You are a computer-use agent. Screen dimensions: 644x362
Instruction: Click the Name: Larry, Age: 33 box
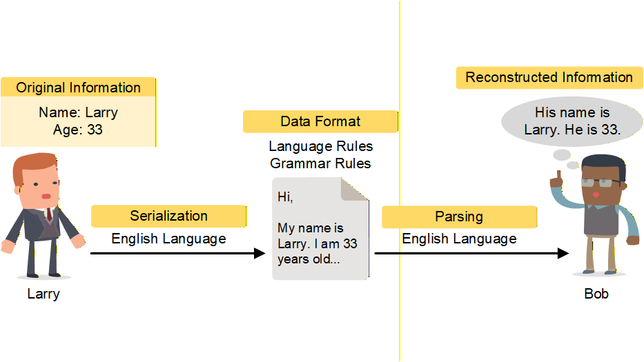[x=78, y=121]
